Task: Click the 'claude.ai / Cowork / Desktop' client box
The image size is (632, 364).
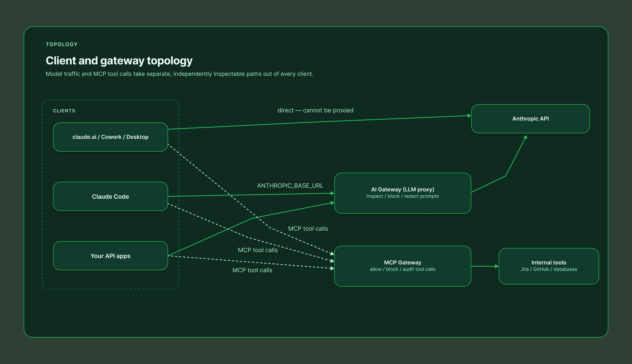Action: tap(110, 137)
